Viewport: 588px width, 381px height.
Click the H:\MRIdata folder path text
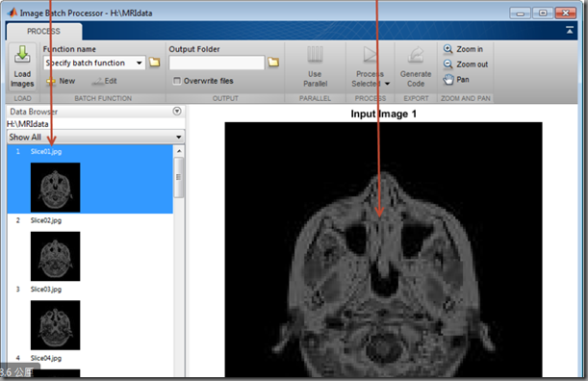[27, 124]
